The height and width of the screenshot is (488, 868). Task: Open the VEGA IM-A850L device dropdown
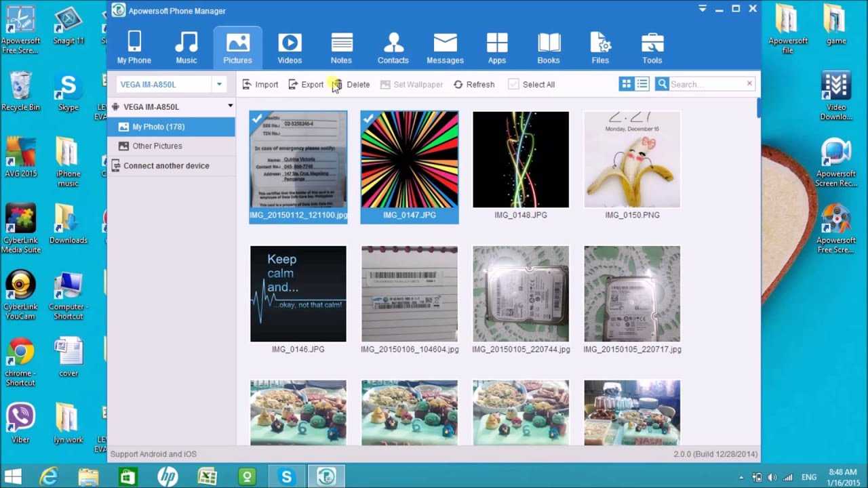219,85
